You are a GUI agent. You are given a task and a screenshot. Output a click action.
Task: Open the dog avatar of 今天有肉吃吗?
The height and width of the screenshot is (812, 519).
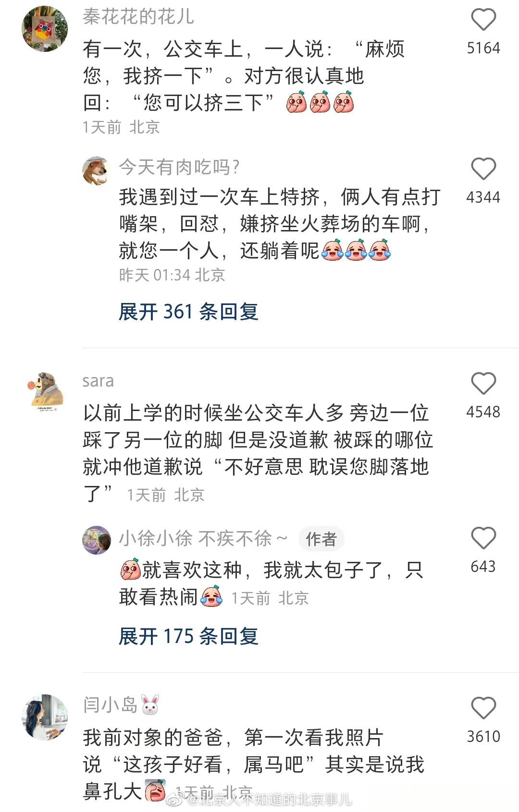[97, 170]
